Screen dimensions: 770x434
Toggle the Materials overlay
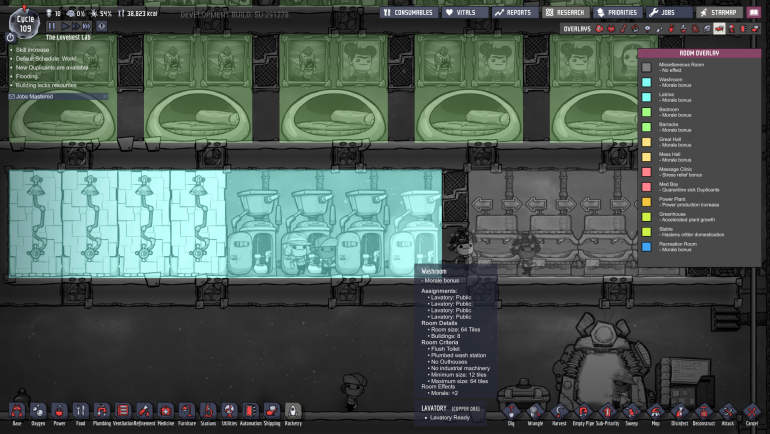click(635, 29)
